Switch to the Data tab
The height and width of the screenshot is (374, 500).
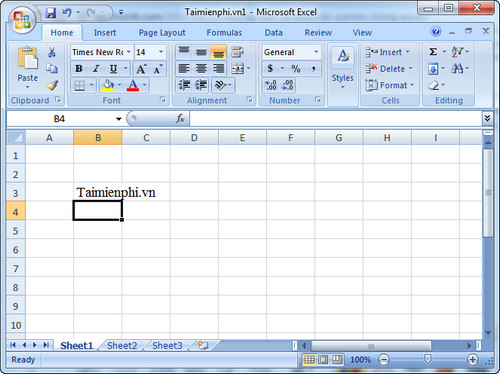click(273, 32)
